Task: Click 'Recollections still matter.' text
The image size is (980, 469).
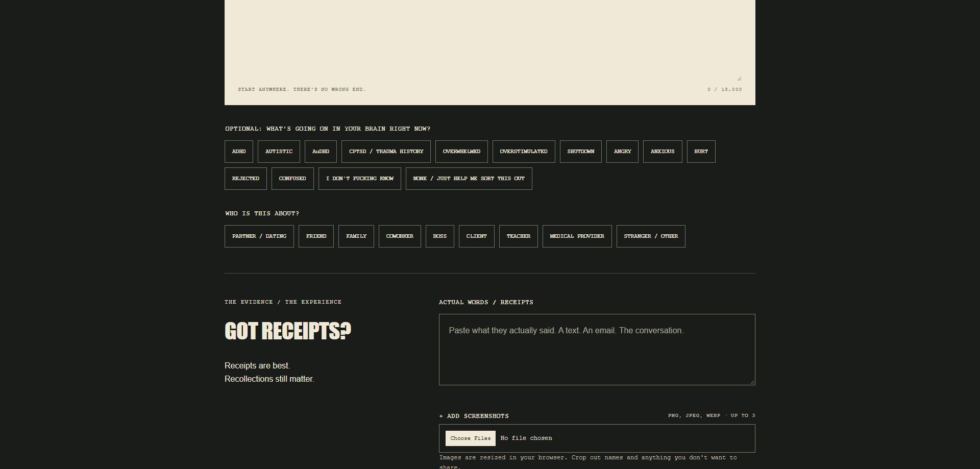Action: pyautogui.click(x=269, y=379)
